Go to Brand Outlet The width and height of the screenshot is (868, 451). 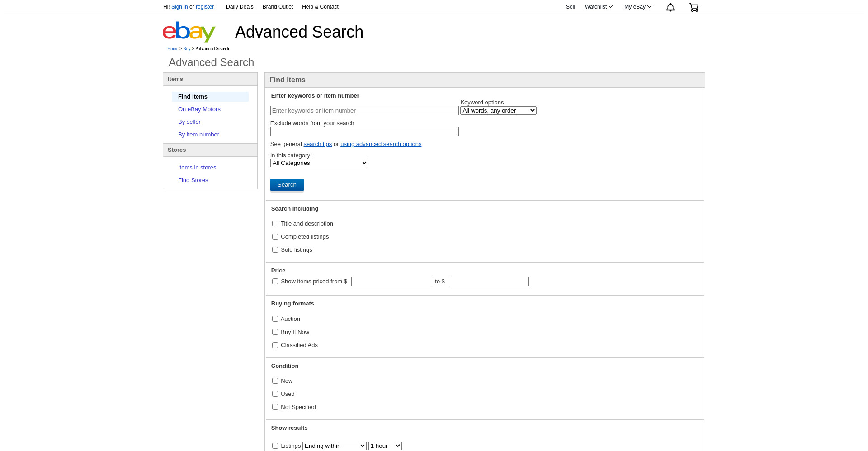[x=278, y=7]
